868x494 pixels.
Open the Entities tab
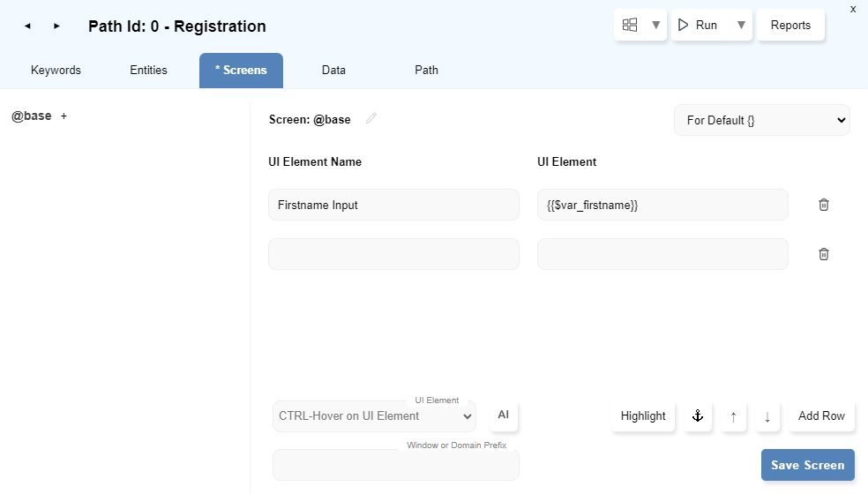pos(148,71)
